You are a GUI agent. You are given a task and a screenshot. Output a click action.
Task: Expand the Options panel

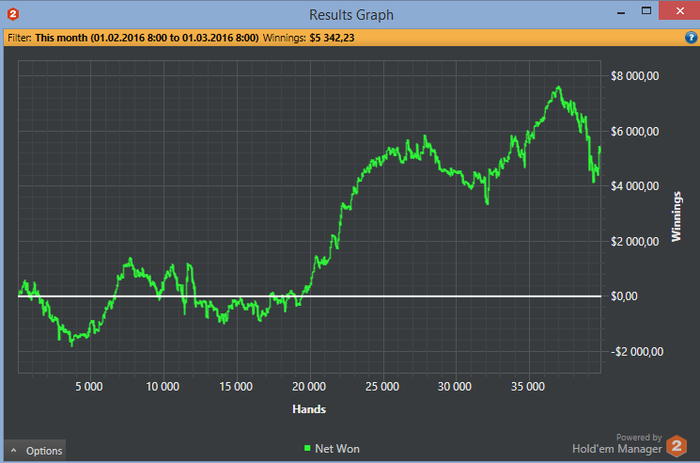(x=35, y=450)
